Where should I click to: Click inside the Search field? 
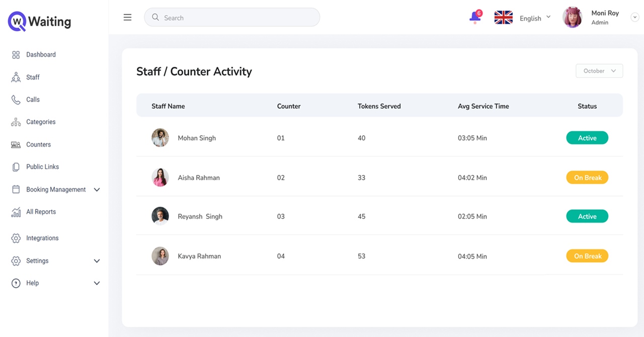[x=231, y=17]
